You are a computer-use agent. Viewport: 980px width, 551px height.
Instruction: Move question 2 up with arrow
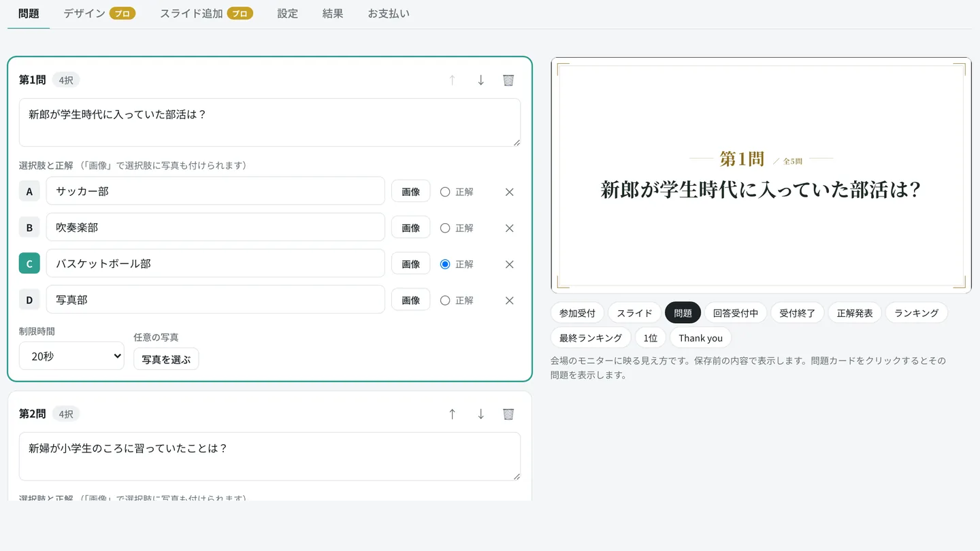452,414
